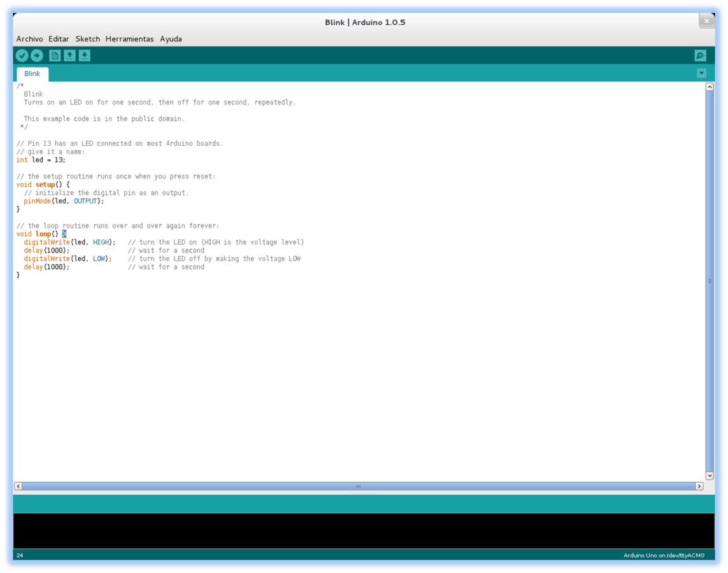Click 'Arduino Uno on /dev/ttyACM0' status text
Viewport: 728px width, 573px height.
pyautogui.click(x=664, y=555)
